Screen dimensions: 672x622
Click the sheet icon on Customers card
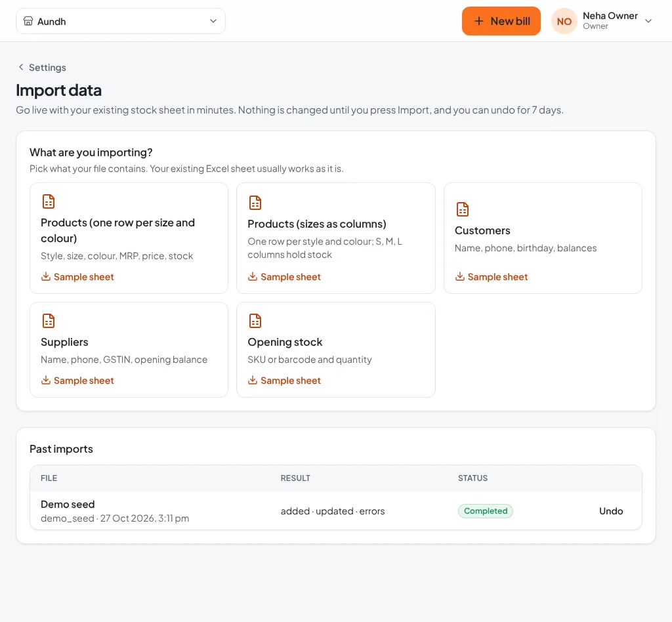pos(463,209)
